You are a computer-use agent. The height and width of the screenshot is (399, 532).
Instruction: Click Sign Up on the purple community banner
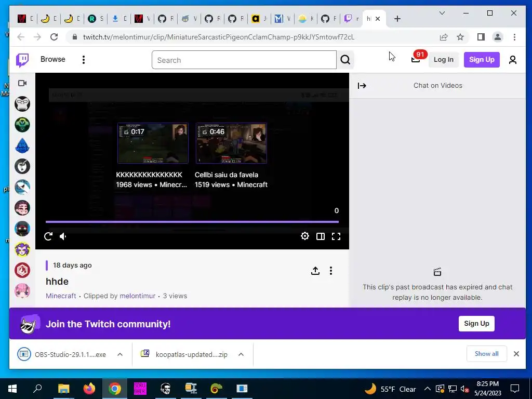click(476, 324)
